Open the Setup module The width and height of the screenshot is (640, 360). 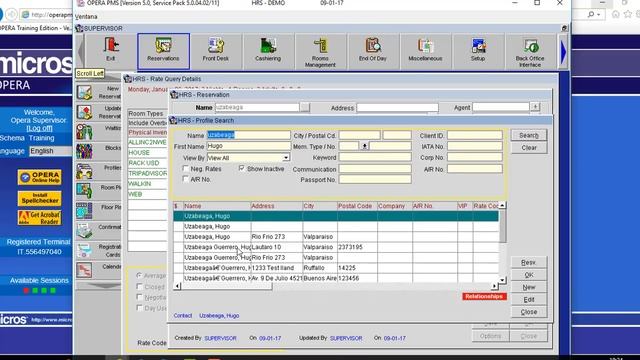[x=478, y=51]
